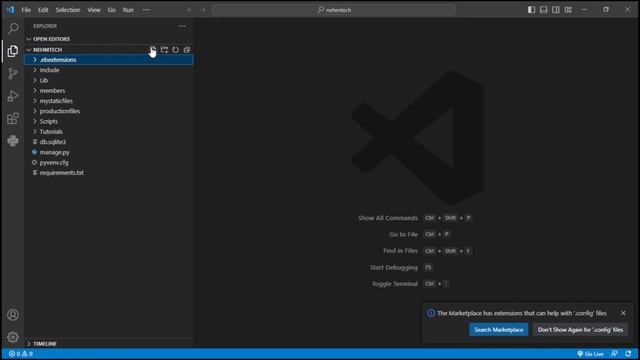Open the Extensions view
This screenshot has height=360, width=640.
click(x=13, y=119)
